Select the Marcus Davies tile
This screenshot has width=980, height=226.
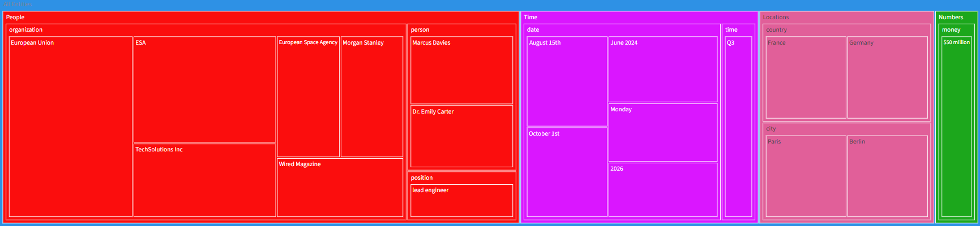[x=462, y=71]
